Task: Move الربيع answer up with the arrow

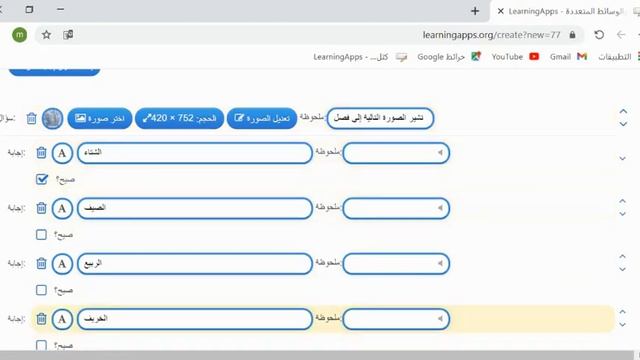Action: 622,257
